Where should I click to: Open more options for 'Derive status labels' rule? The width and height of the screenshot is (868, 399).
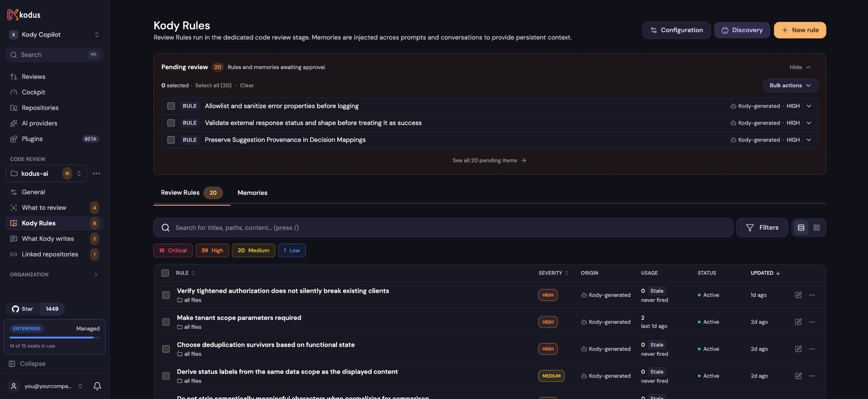coord(812,376)
